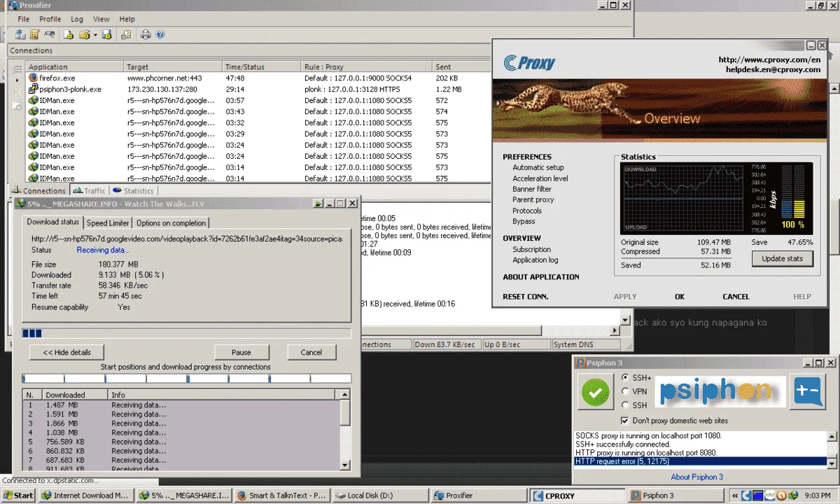This screenshot has height=504, width=840.
Task: Click RESET CONN. in CProxy
Action: [525, 297]
